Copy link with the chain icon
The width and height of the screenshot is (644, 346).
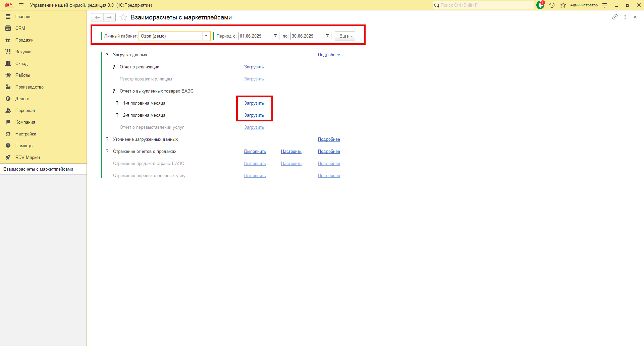click(x=615, y=17)
